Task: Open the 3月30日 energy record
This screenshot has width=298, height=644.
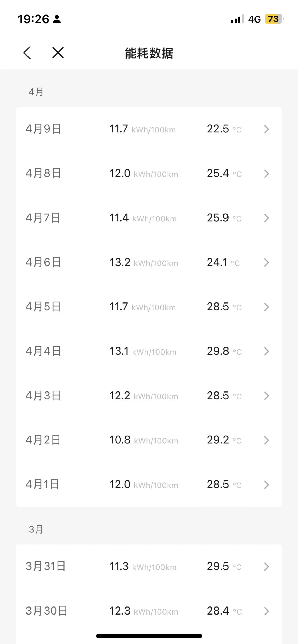Action: coord(149,611)
